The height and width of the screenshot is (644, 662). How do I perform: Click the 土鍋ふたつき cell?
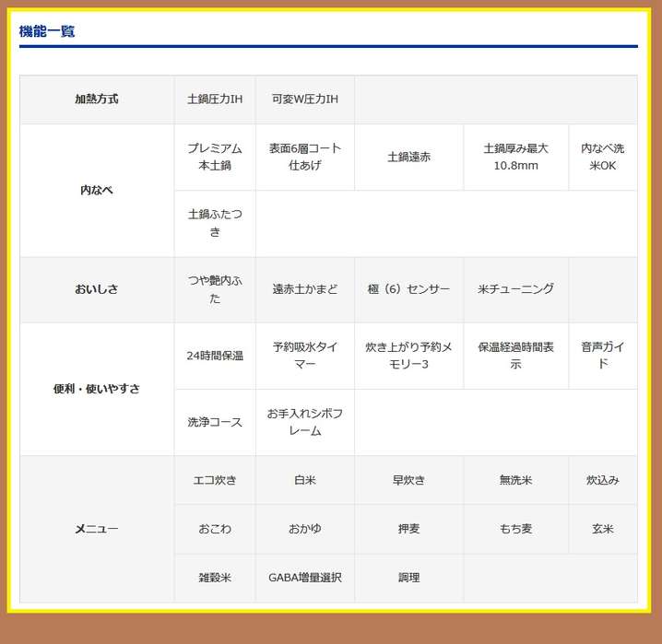tap(215, 223)
